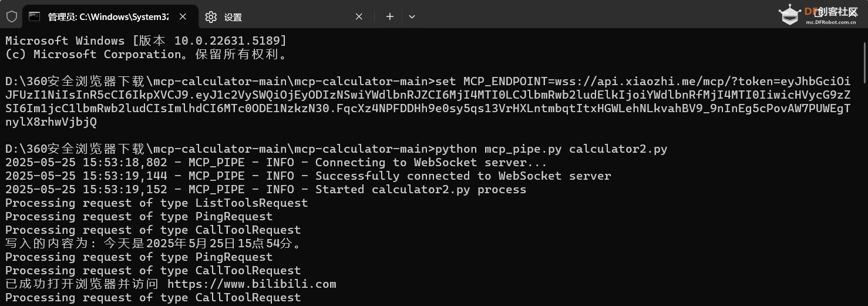Click the administrator shield icon in title bar
This screenshot has height=306, width=868.
pos(11,17)
